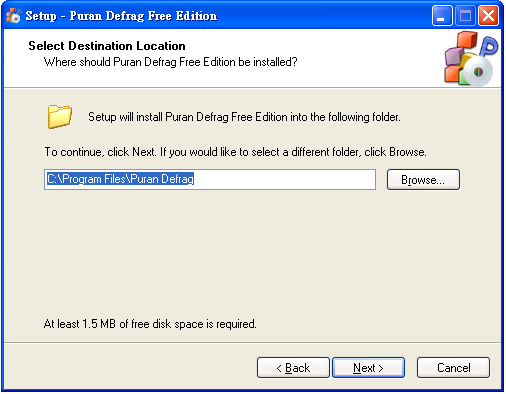The image size is (506, 394).
Task: Click blank area inside destination folder field
Action: [x=283, y=179]
